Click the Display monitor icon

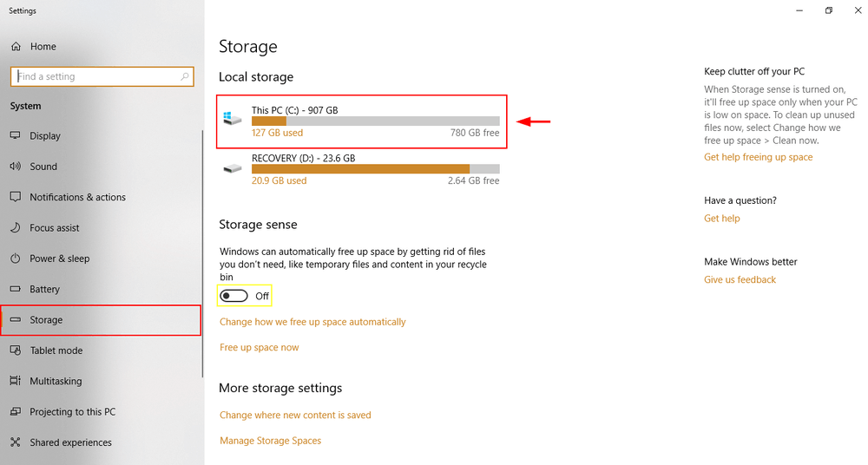[x=15, y=136]
